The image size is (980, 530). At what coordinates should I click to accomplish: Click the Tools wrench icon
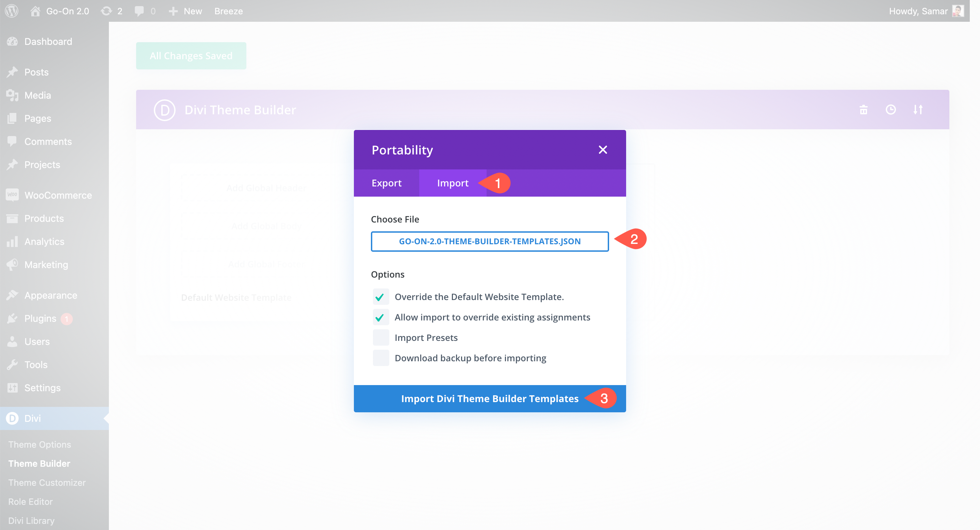pos(12,365)
